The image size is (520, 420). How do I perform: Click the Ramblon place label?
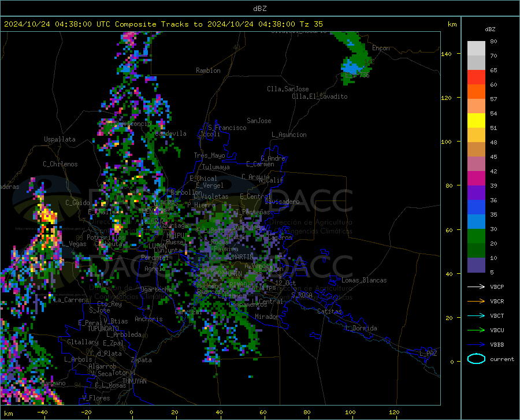[x=208, y=70]
